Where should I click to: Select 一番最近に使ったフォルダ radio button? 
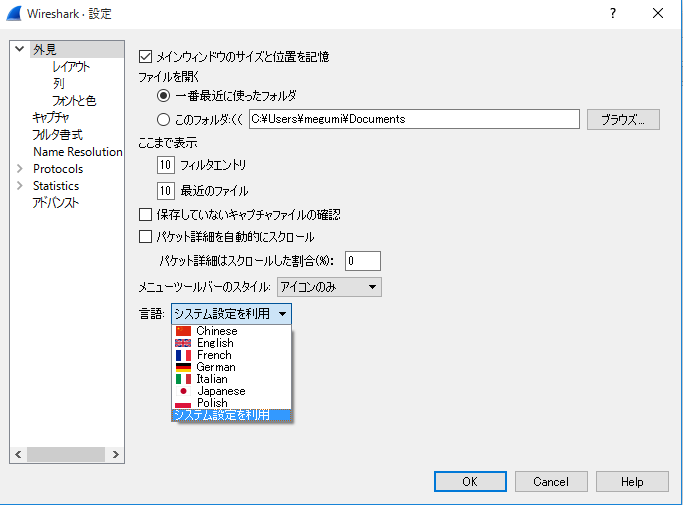(163, 95)
